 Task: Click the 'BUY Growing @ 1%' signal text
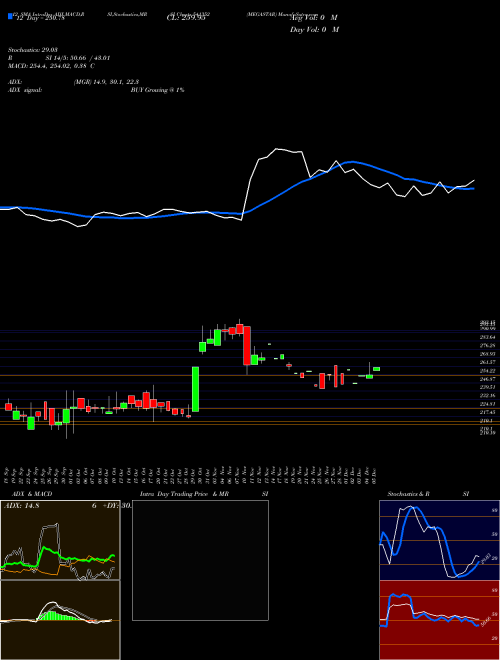(157, 90)
